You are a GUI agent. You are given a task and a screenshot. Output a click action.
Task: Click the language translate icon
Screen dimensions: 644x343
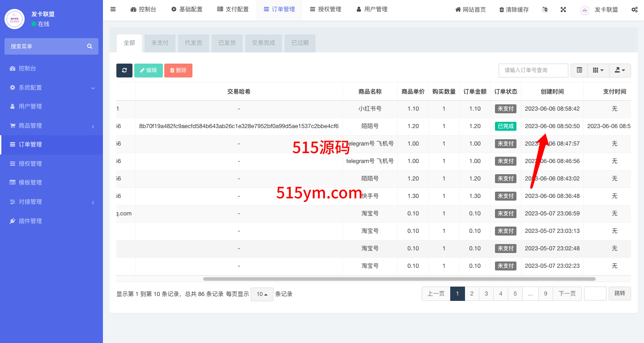click(545, 9)
